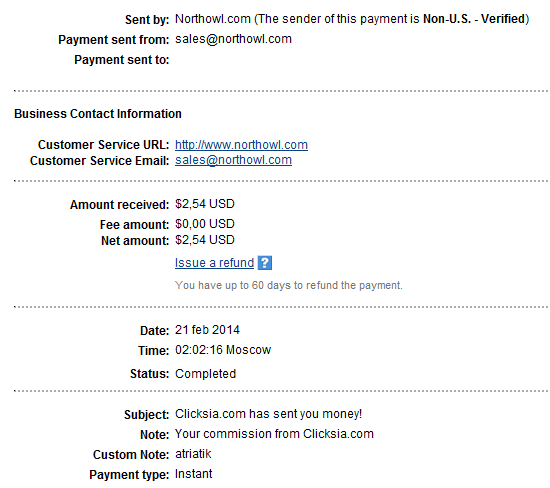Click the Net amount $2,54 USD value
The width and height of the screenshot is (550, 488).
(x=205, y=240)
